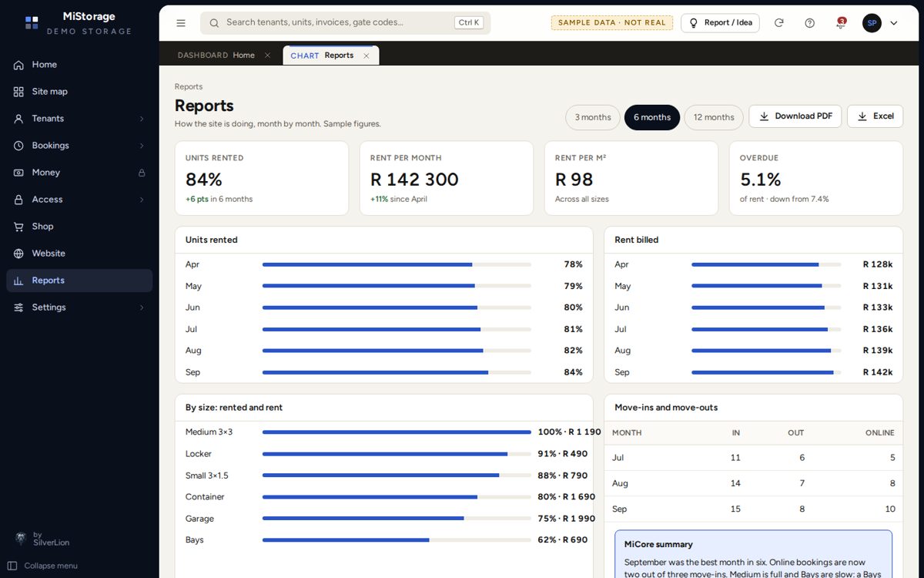Export report to Excel
924x578 pixels.
tap(875, 116)
